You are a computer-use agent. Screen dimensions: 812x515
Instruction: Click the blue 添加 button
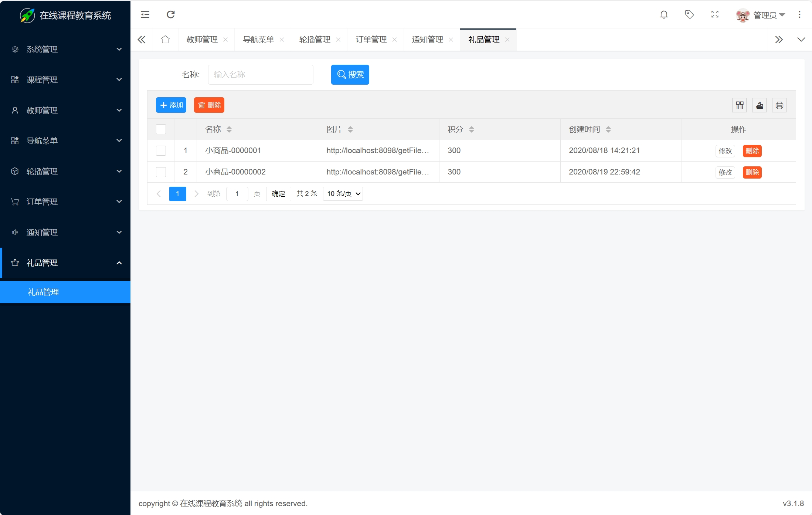coord(171,105)
